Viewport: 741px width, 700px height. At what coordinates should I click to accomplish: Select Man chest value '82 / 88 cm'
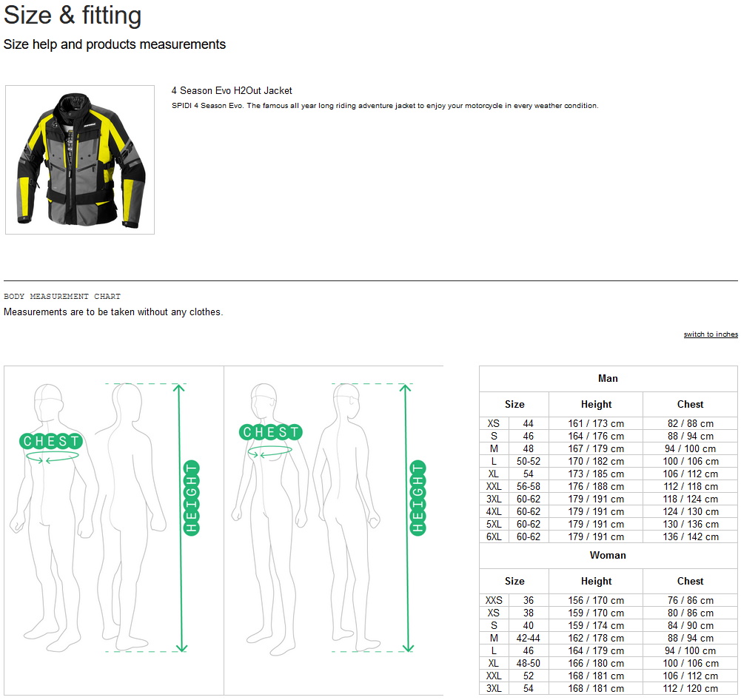691,424
